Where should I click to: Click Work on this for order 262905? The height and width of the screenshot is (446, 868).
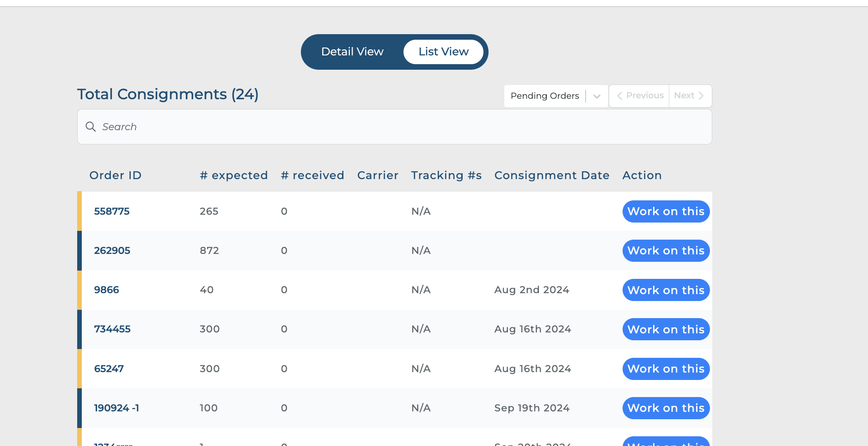point(666,251)
